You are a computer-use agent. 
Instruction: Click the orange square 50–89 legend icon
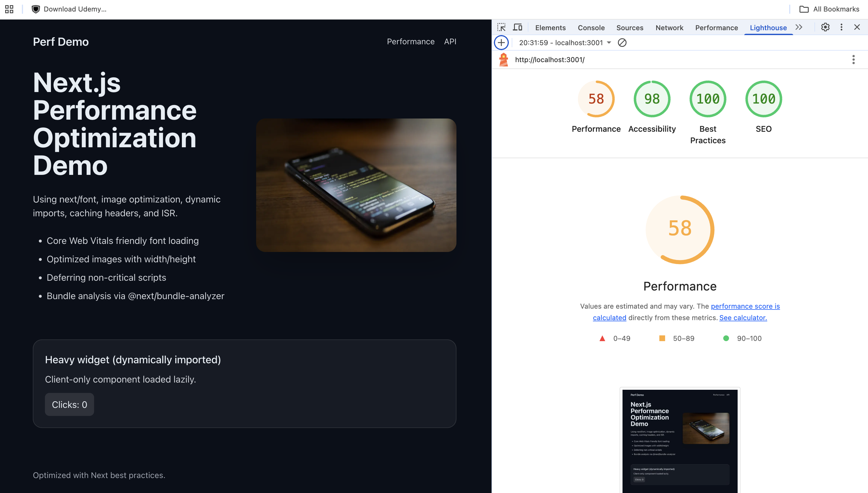[662, 338]
